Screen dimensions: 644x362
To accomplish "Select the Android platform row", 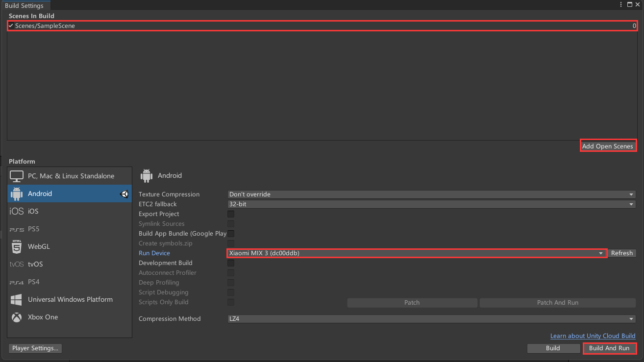I will click(x=70, y=193).
